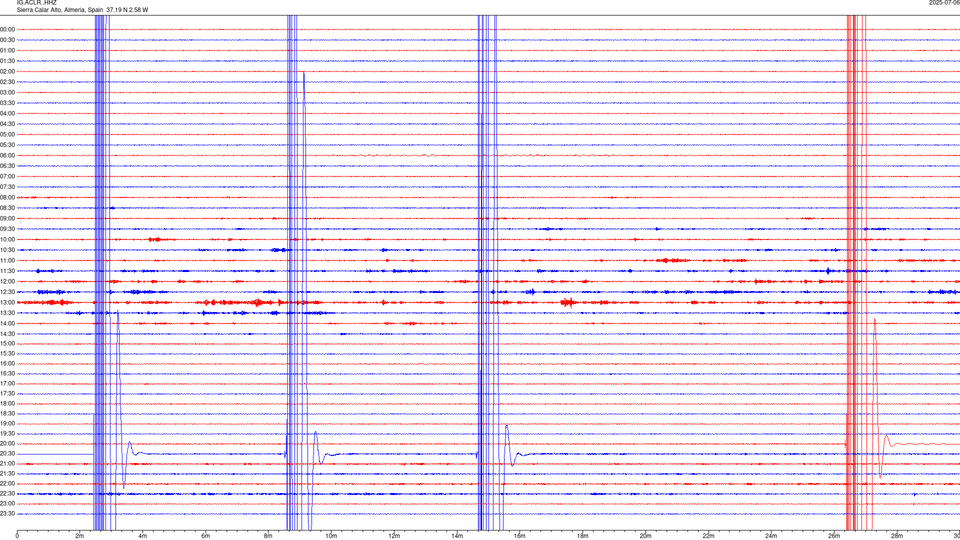
Task: Select the 03:30 time label
Action: [x=7, y=103]
